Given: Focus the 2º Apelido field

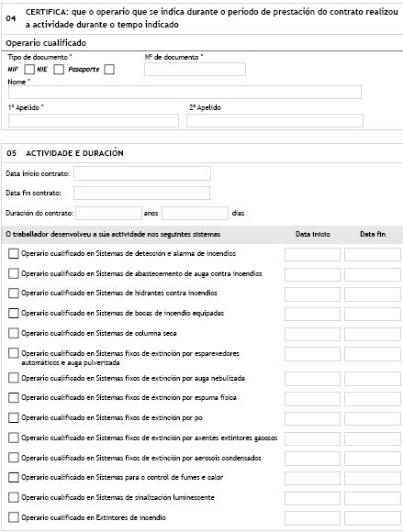Looking at the screenshot, I should click(274, 121).
